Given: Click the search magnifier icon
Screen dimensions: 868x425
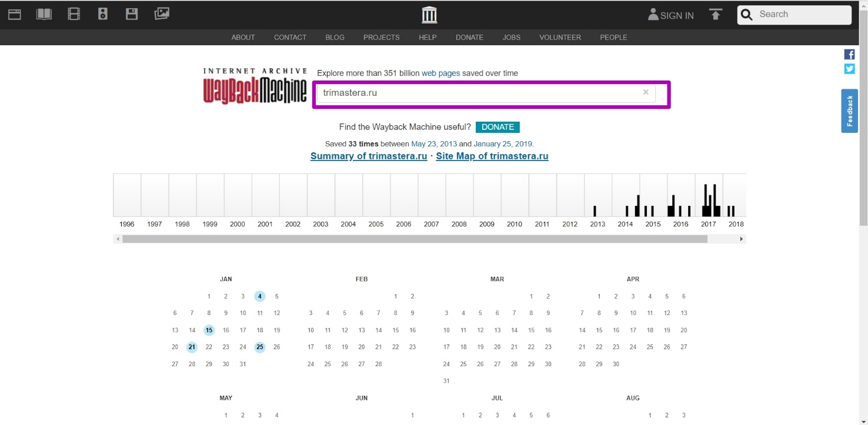Looking at the screenshot, I should (x=747, y=15).
